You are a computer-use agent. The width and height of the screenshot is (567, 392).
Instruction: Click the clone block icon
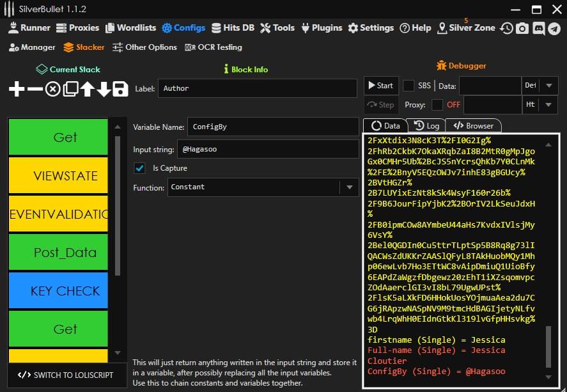pyautogui.click(x=70, y=89)
